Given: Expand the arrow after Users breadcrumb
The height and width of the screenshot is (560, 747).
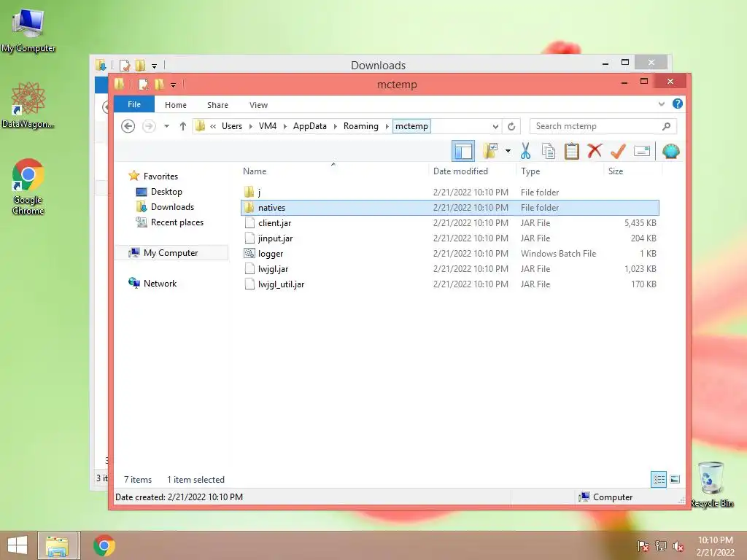Looking at the screenshot, I should 251,126.
